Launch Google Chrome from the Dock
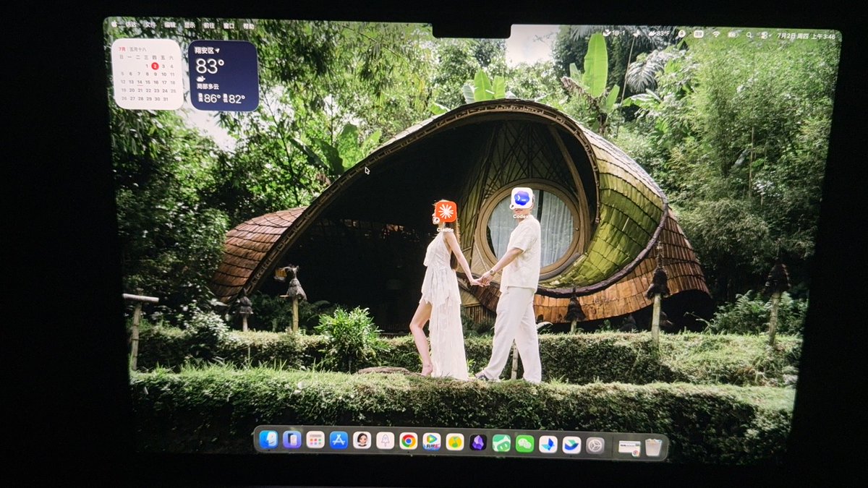This screenshot has height=488, width=868. tap(409, 441)
